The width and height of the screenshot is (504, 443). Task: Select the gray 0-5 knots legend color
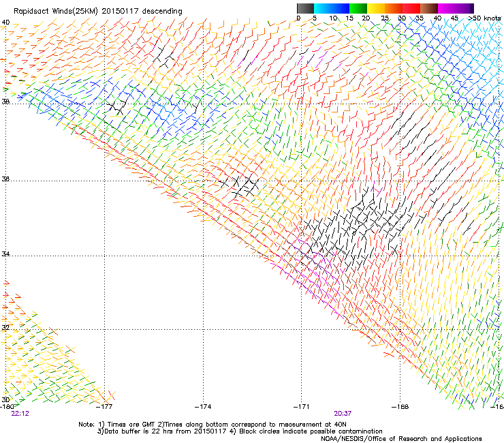(305, 8)
